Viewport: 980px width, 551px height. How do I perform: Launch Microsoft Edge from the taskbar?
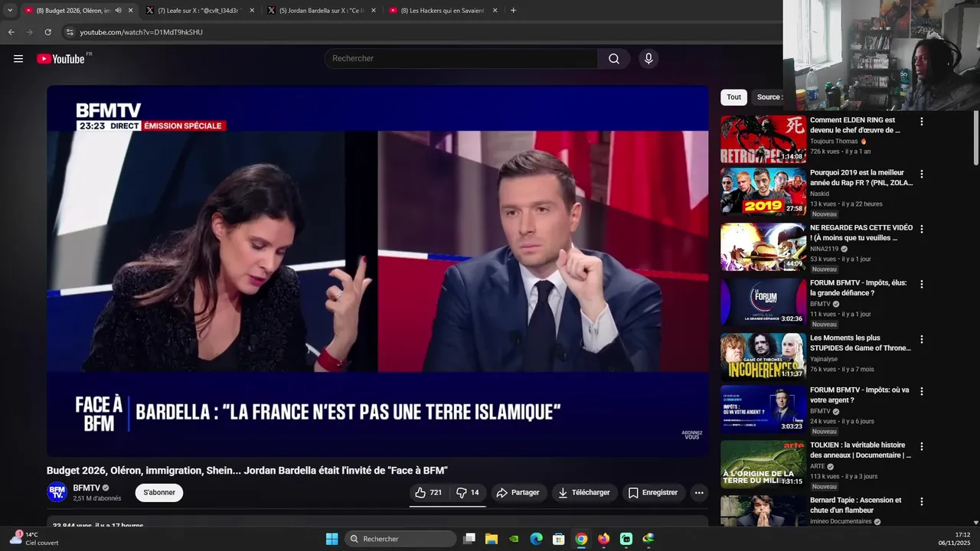pos(537,539)
